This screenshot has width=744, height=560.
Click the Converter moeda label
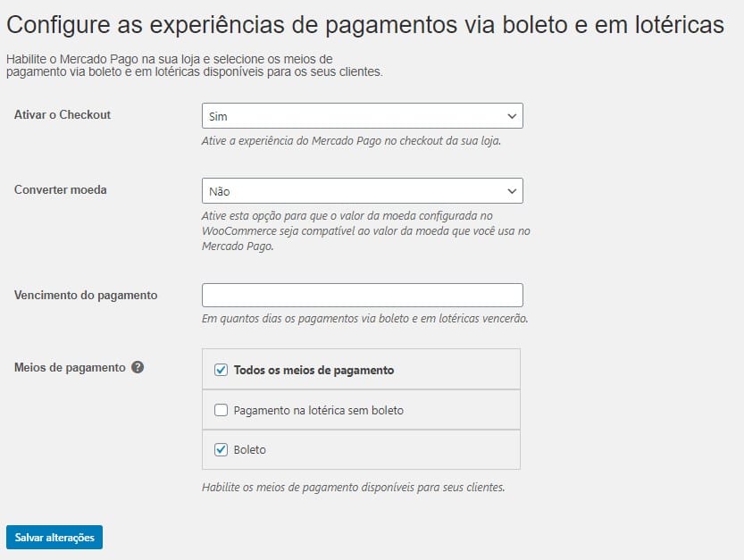pyautogui.click(x=60, y=190)
